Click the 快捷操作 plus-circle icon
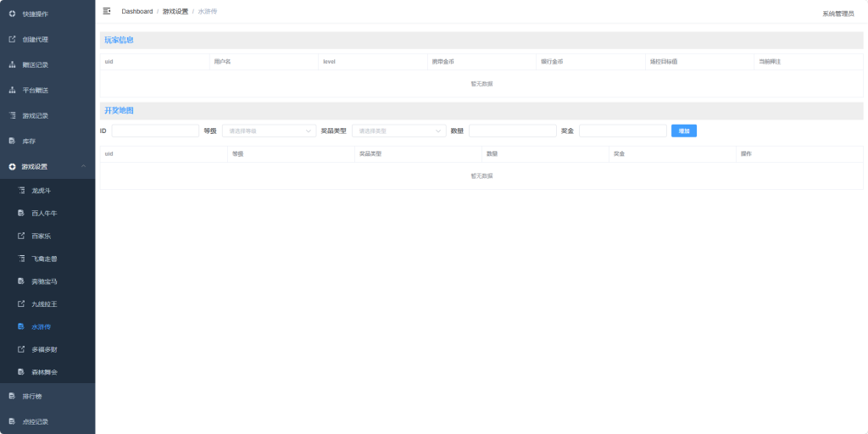This screenshot has width=868, height=434. [12, 14]
